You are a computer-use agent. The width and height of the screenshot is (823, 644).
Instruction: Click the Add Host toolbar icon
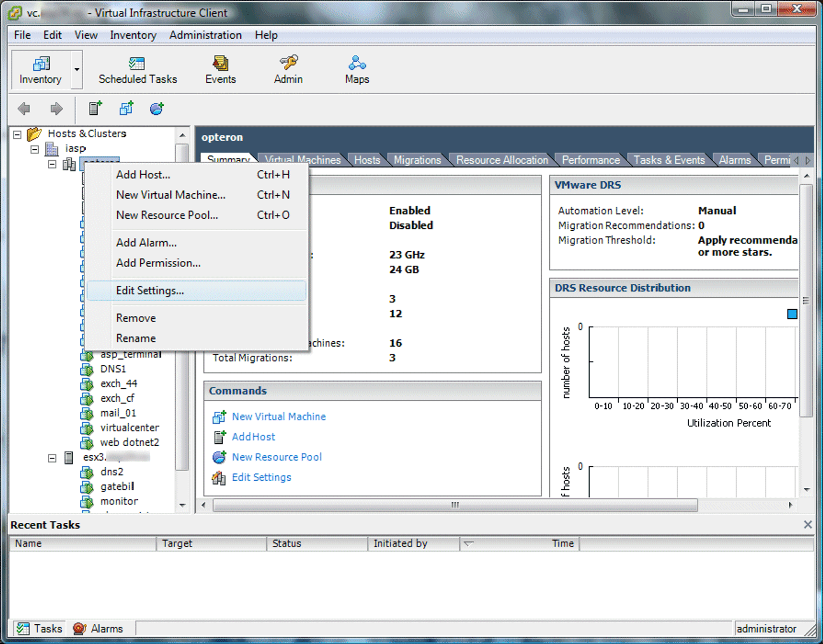[x=95, y=109]
